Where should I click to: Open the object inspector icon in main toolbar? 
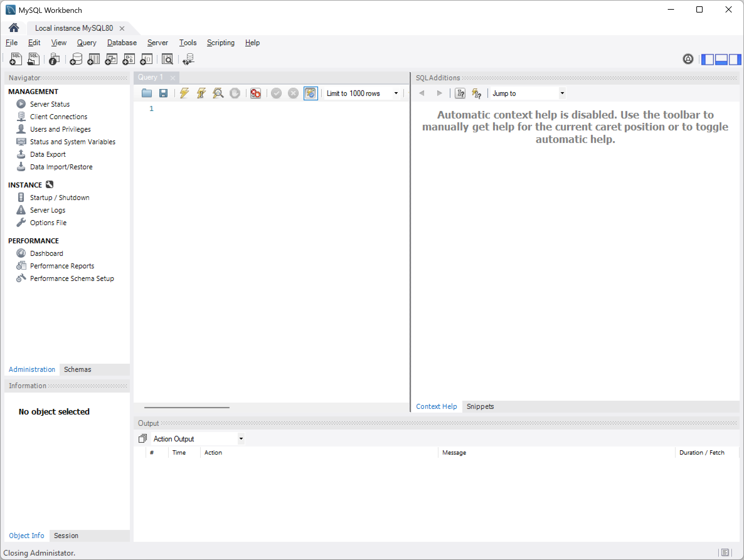[x=54, y=59]
